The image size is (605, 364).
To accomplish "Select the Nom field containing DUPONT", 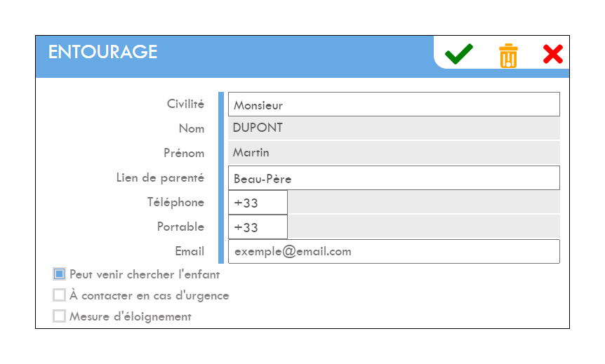I will click(x=394, y=128).
